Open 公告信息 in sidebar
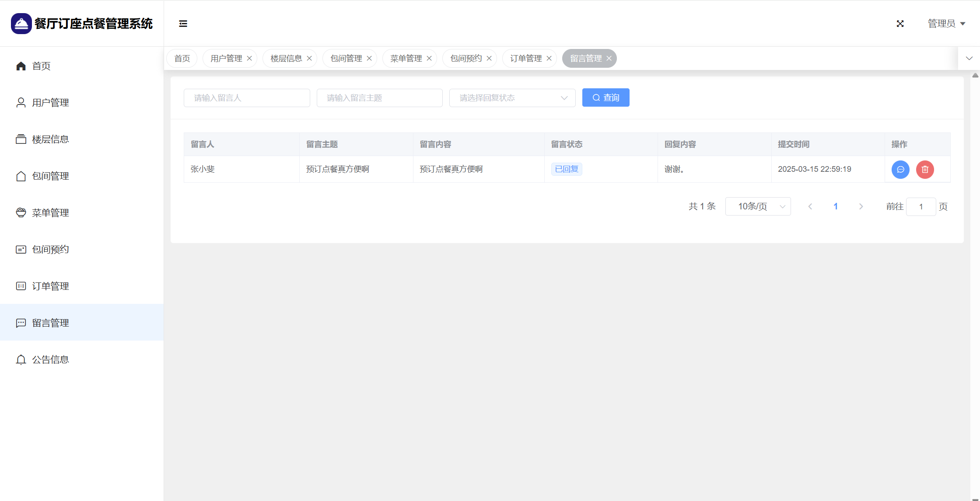The image size is (980, 501). [x=50, y=359]
